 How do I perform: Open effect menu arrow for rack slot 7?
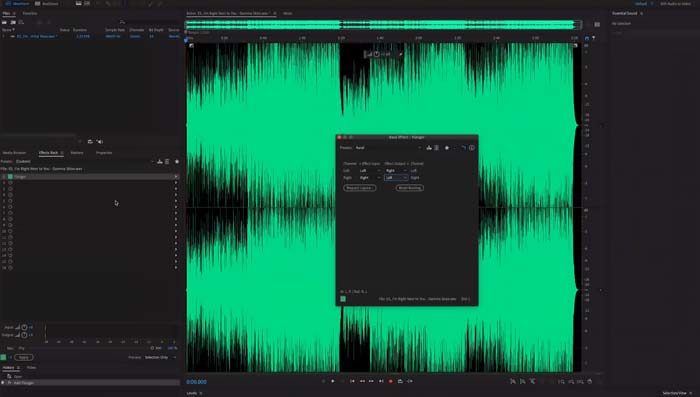176,213
